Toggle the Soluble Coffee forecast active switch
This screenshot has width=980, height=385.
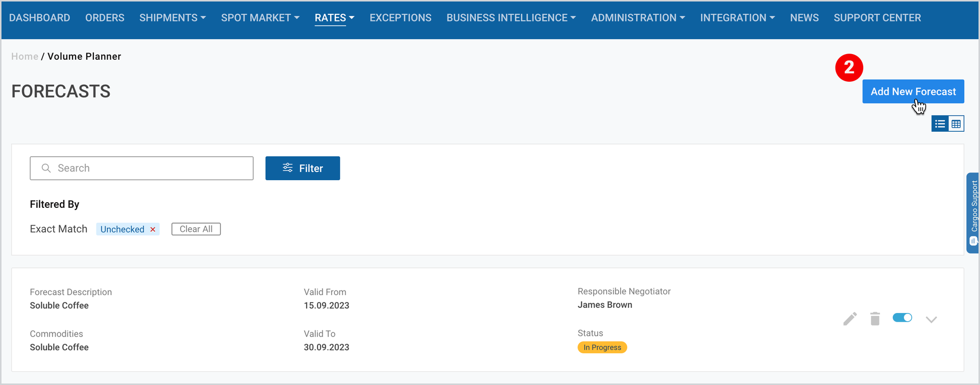click(x=902, y=318)
